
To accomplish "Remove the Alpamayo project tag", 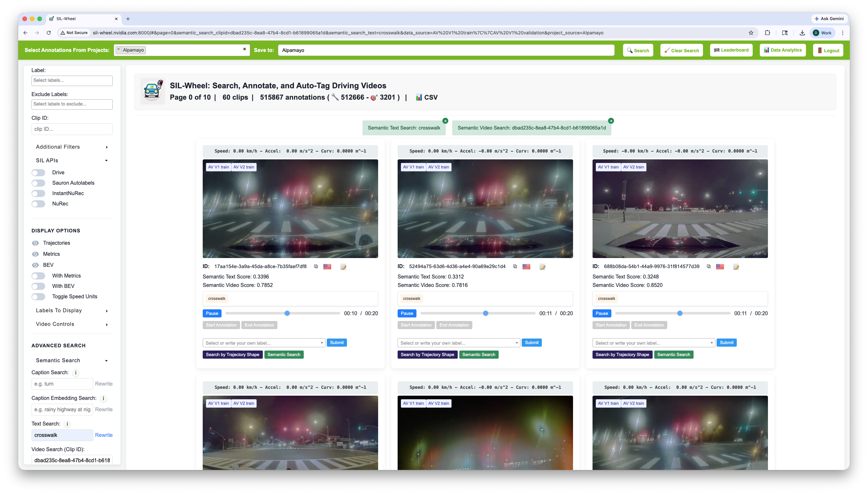I will pos(119,50).
